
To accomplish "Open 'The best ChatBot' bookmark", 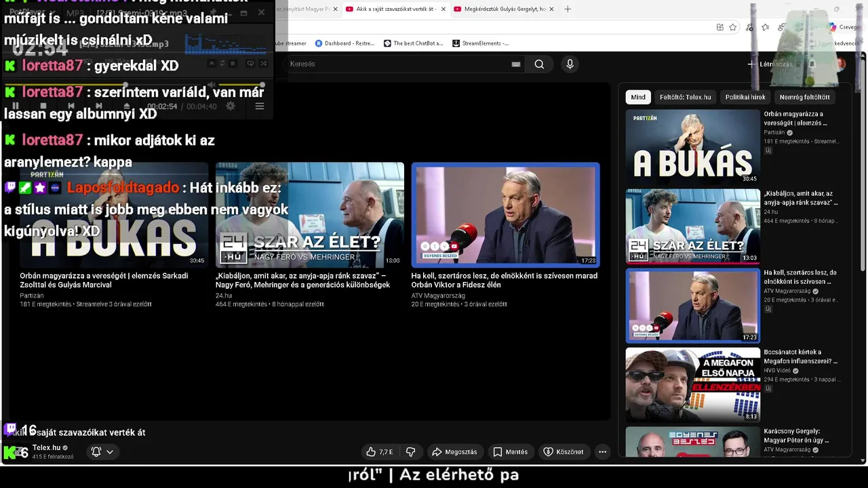I will point(413,43).
